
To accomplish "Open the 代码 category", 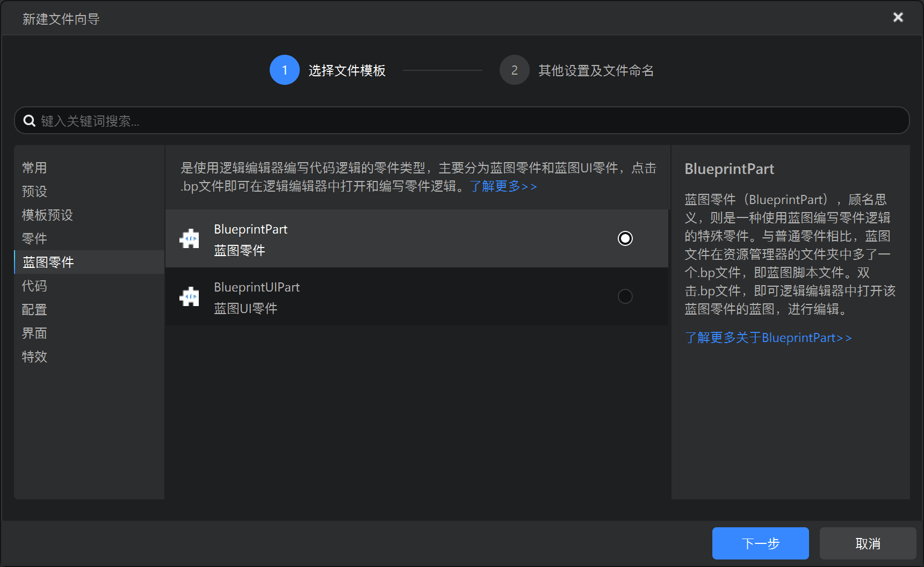I will (x=34, y=286).
